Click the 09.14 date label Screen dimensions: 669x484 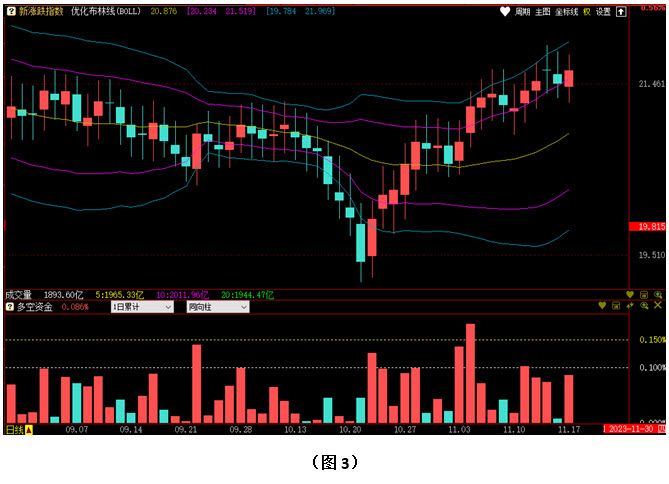(x=131, y=429)
